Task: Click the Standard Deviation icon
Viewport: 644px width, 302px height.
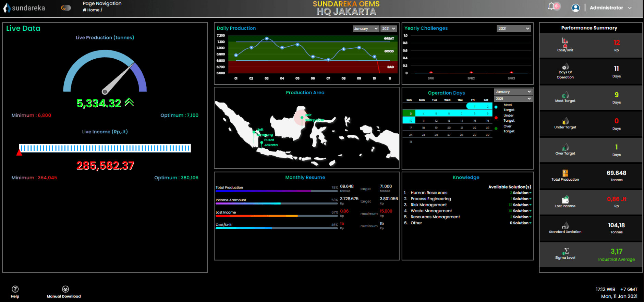Action: click(x=565, y=226)
